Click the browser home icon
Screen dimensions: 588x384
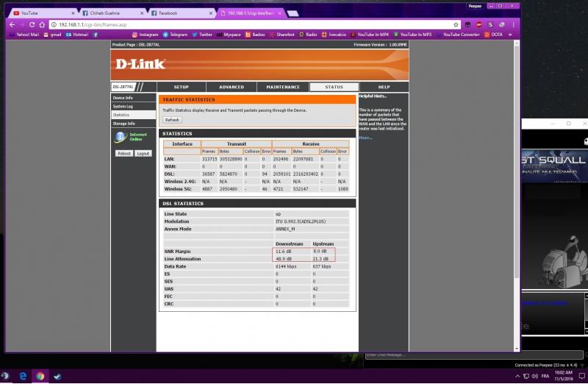pos(42,24)
